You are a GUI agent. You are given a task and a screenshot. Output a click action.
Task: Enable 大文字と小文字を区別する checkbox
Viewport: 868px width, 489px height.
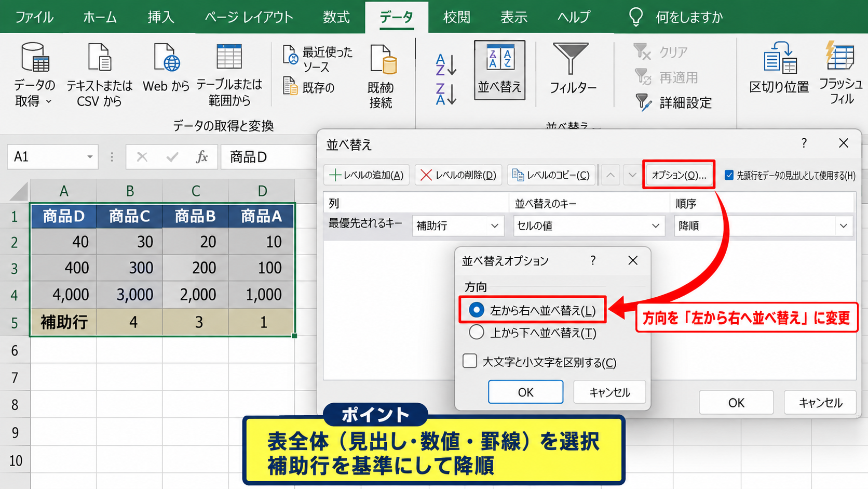tap(470, 361)
